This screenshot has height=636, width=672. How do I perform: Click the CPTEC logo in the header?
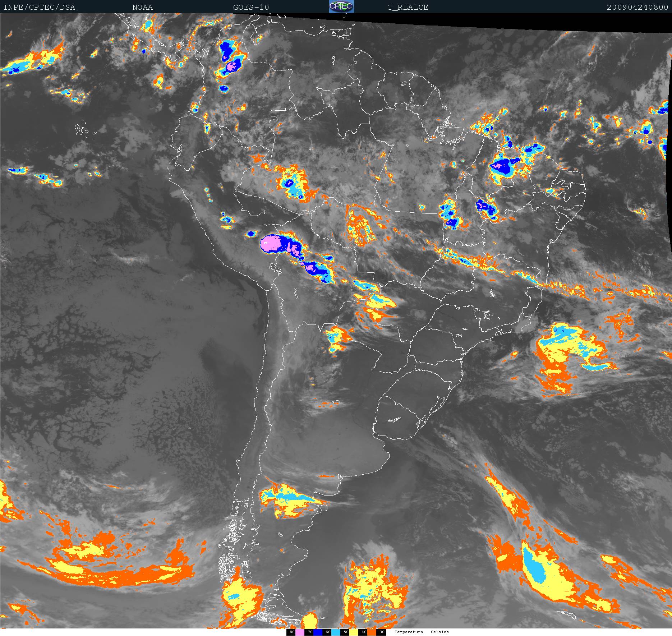(x=341, y=6)
